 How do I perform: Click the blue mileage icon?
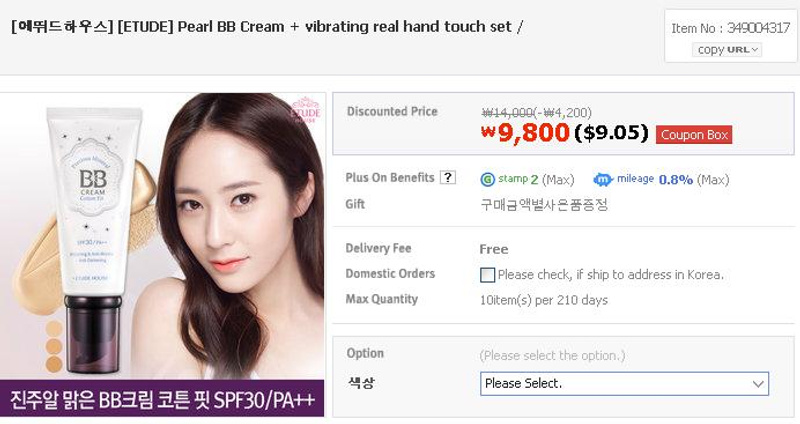pos(603,180)
